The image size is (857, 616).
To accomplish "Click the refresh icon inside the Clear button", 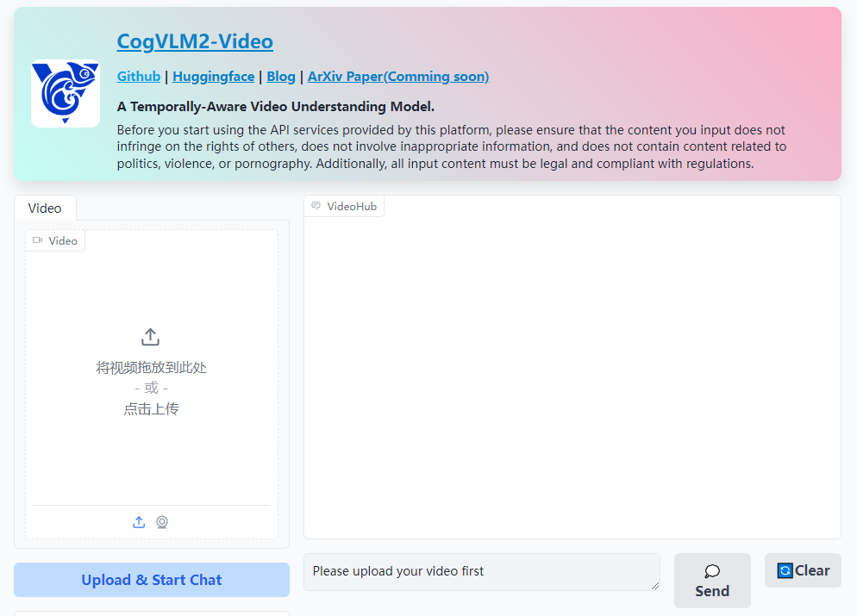I will [x=785, y=570].
